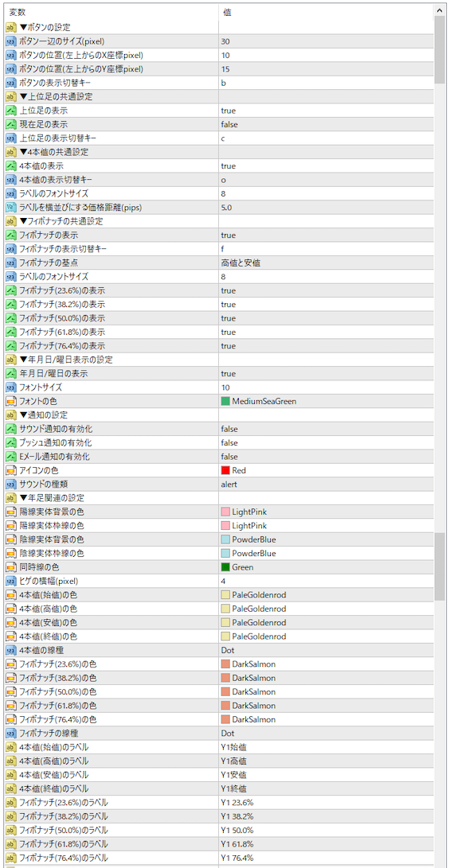Open the DarkSalmon swatch for フィボナッチ(38.2%)の色
450x868 pixels.
click(x=225, y=678)
